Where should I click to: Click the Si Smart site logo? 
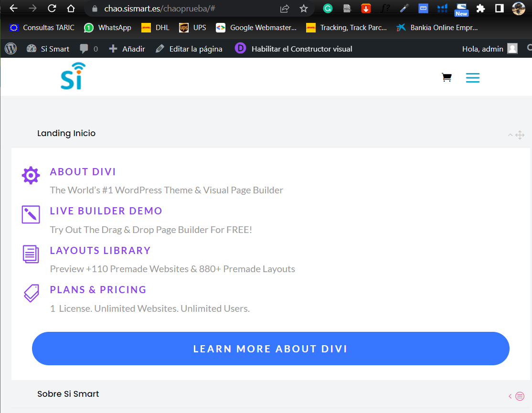pos(73,76)
